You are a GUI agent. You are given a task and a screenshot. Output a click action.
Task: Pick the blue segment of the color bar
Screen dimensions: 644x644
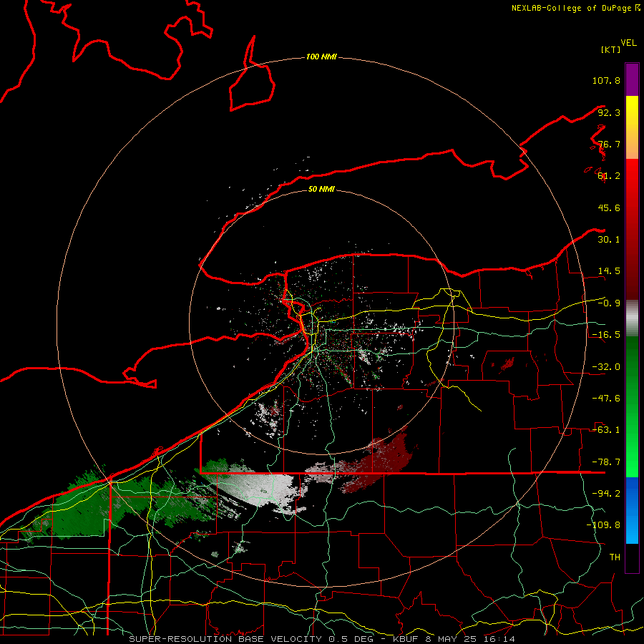(632, 510)
